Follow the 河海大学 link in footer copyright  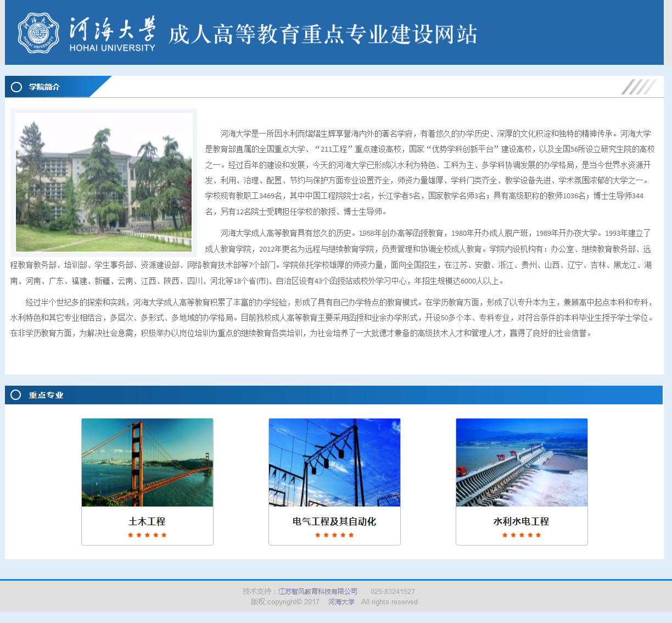pyautogui.click(x=341, y=602)
